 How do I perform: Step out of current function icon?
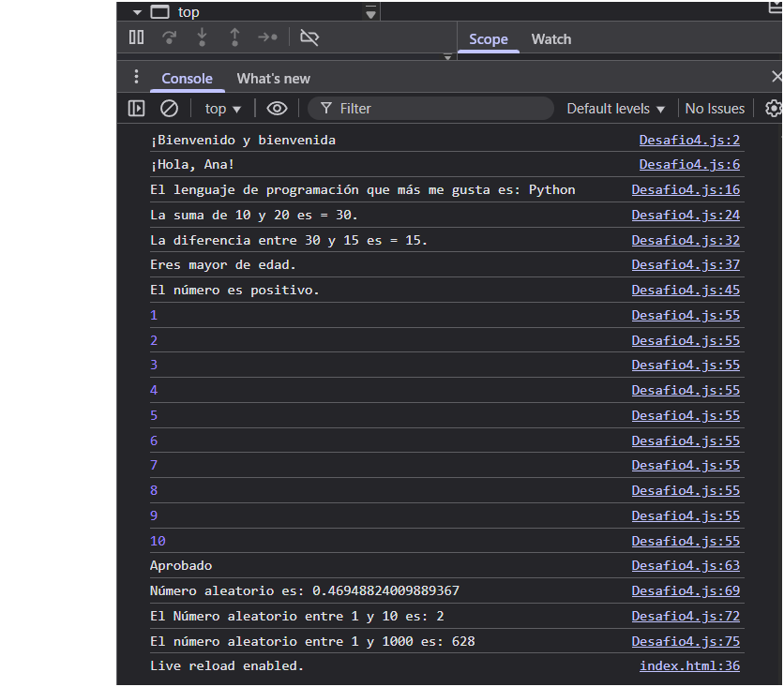(234, 37)
